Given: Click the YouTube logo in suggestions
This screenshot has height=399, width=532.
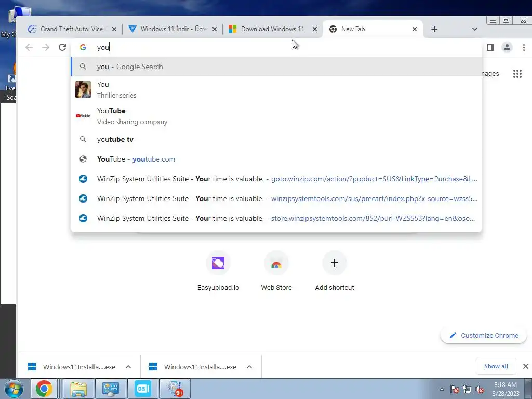Looking at the screenshot, I should 83,116.
